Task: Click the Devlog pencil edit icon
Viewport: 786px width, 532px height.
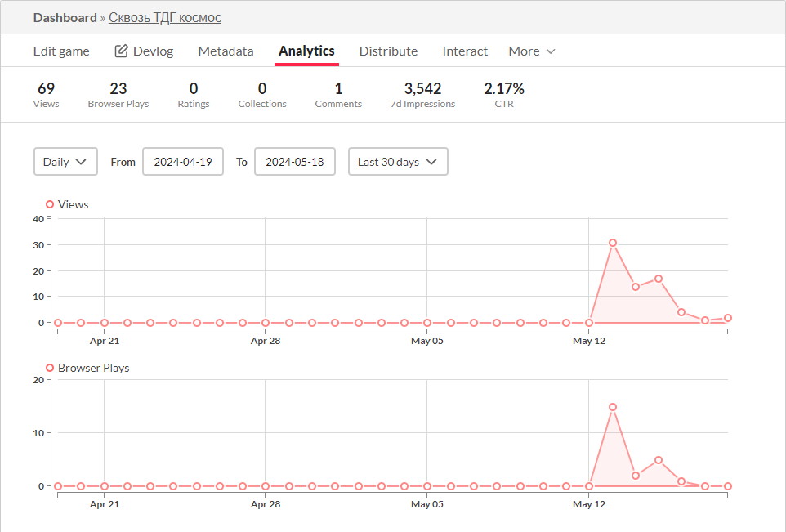Action: tap(121, 51)
